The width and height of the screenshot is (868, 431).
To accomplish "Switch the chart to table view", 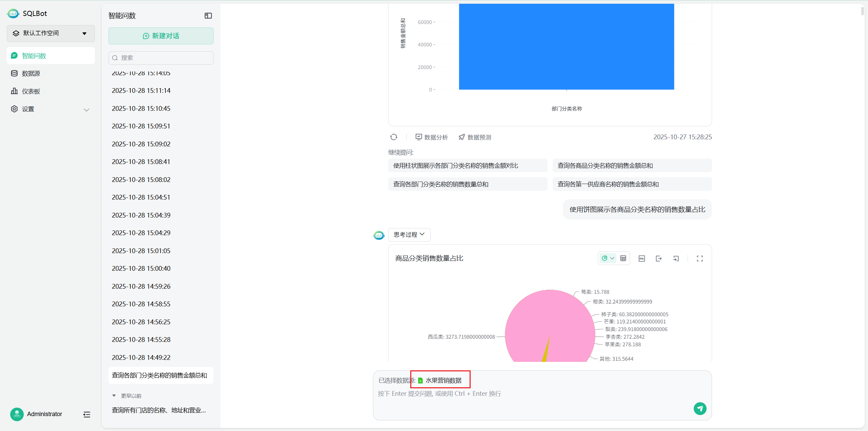I will coord(623,259).
